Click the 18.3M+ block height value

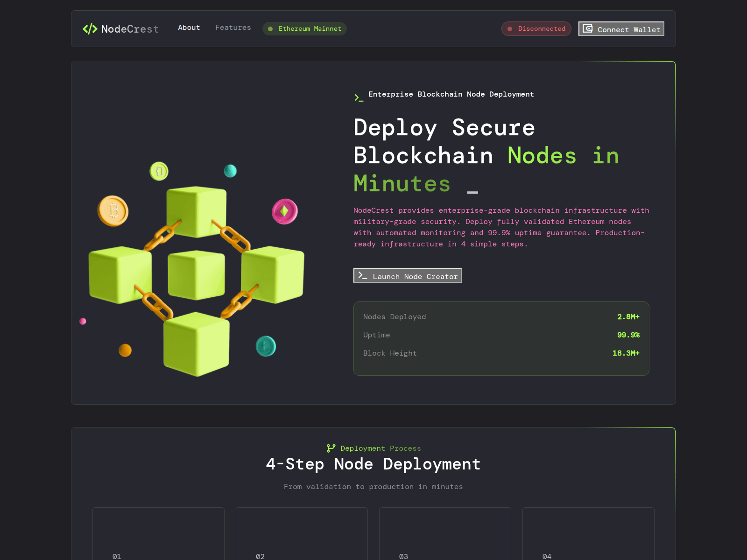tap(626, 353)
